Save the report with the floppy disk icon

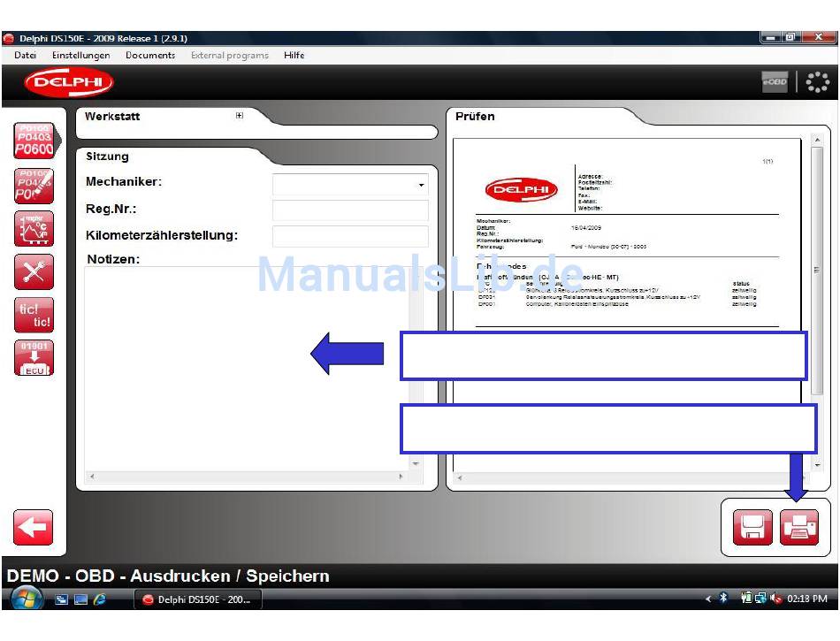(752, 528)
